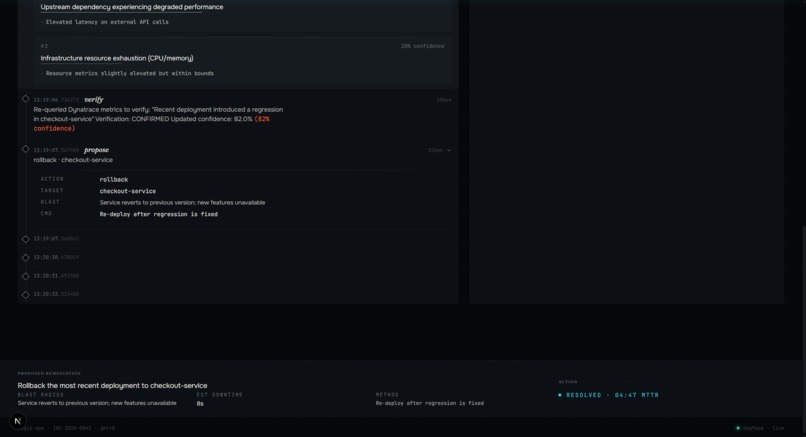This screenshot has width=806, height=437.
Task: Click the page's vertical scrollbar thumb
Action: [x=804, y=329]
